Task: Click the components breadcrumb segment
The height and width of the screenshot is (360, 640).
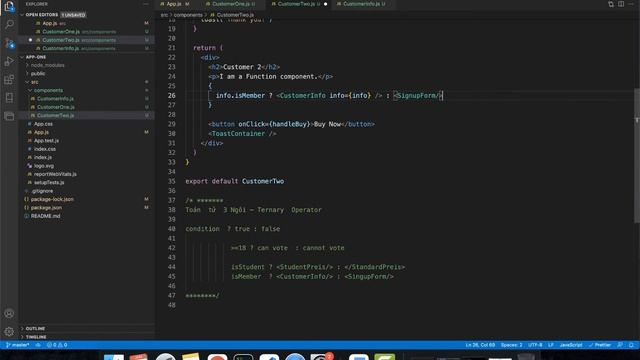Action: point(188,15)
